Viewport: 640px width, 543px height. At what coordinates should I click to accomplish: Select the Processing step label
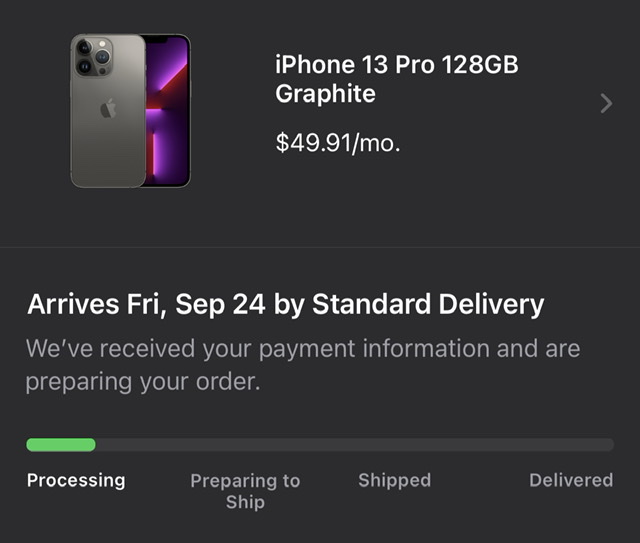tap(76, 480)
